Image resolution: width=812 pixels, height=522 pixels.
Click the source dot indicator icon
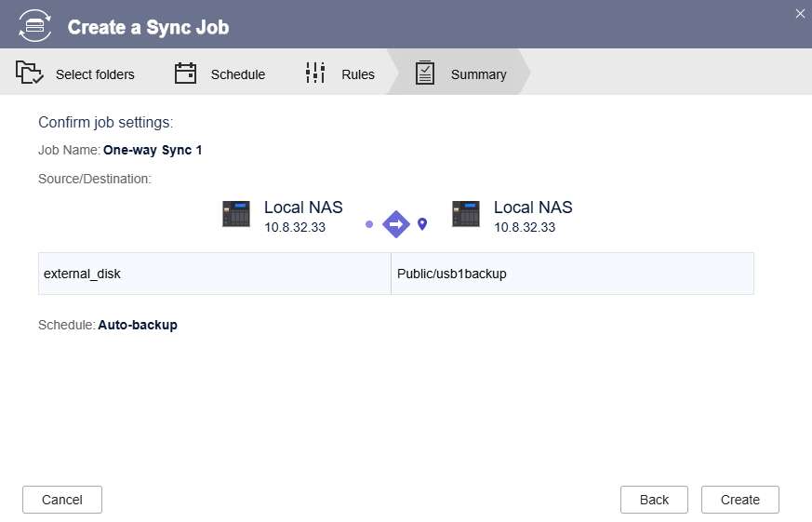pyautogui.click(x=369, y=224)
